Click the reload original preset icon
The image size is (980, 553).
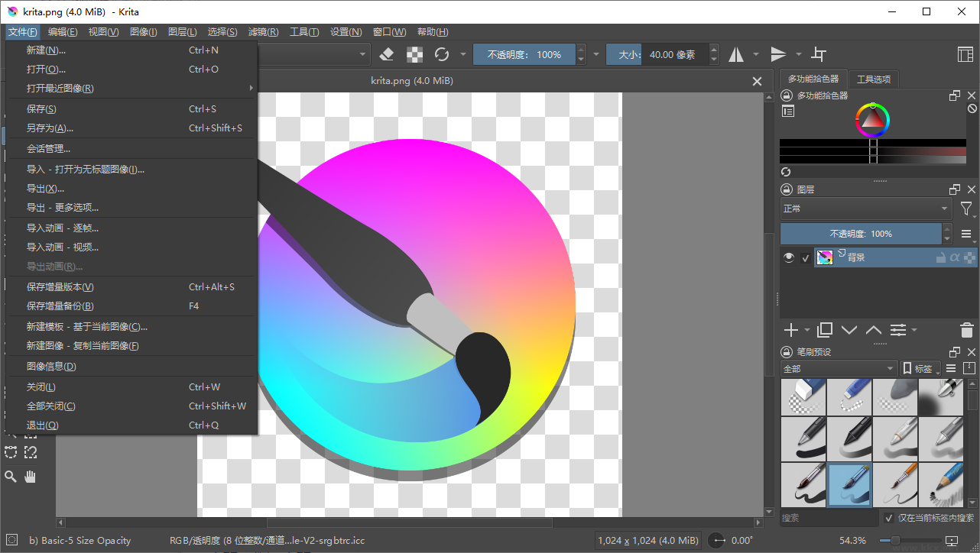(x=442, y=54)
